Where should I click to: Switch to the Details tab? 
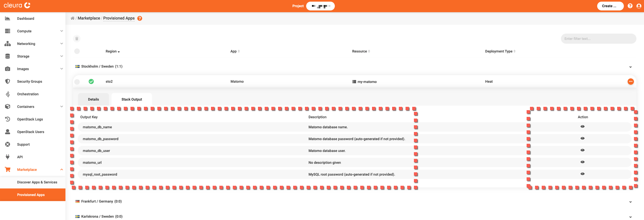[x=93, y=99]
